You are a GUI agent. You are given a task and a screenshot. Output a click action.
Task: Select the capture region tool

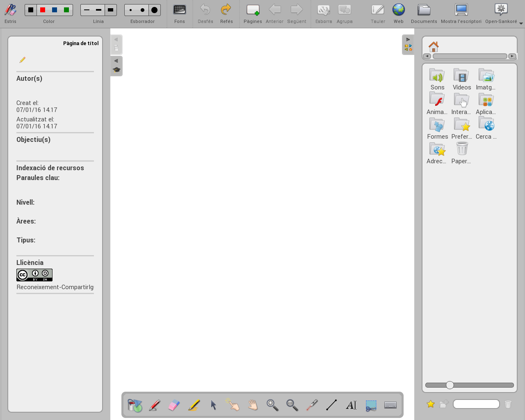[371, 405]
